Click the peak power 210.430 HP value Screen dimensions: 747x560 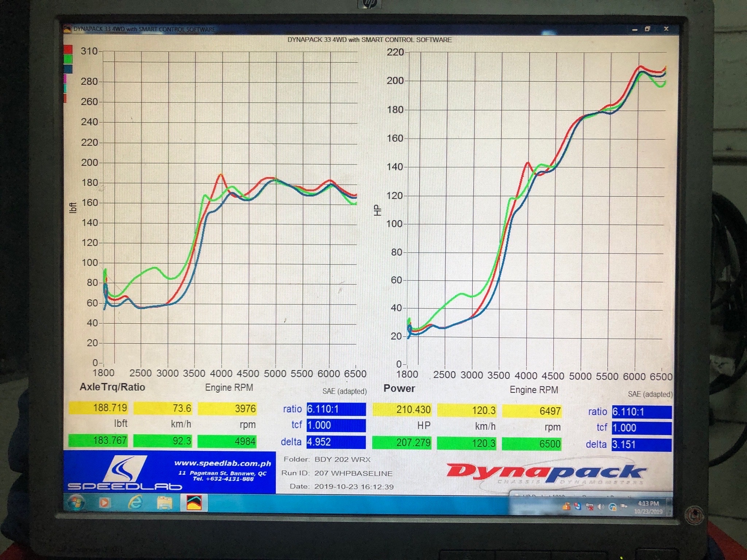(402, 410)
